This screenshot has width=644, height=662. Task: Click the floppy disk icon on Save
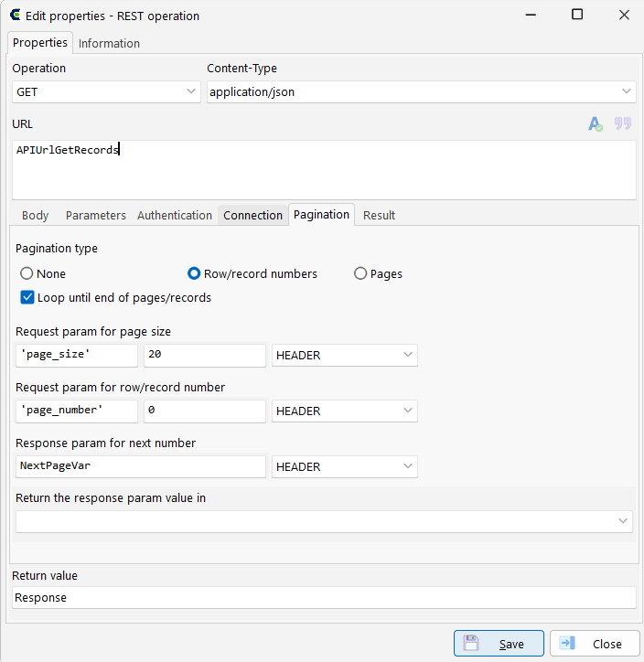tap(471, 643)
